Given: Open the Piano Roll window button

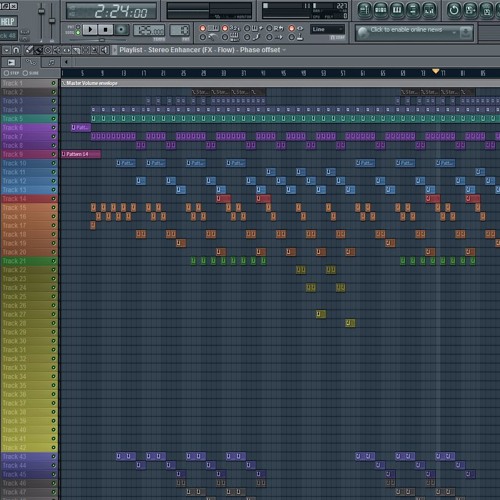Looking at the screenshot, I should pyautogui.click(x=397, y=10).
